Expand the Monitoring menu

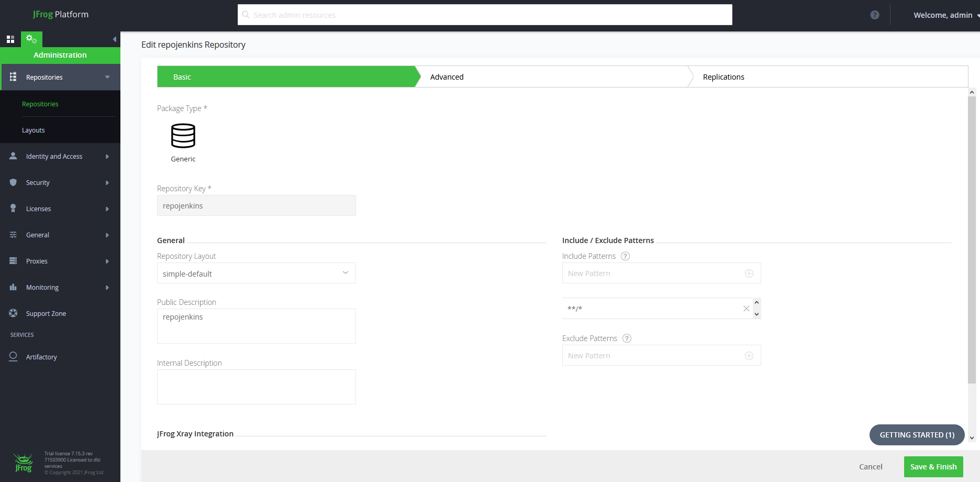pos(107,288)
